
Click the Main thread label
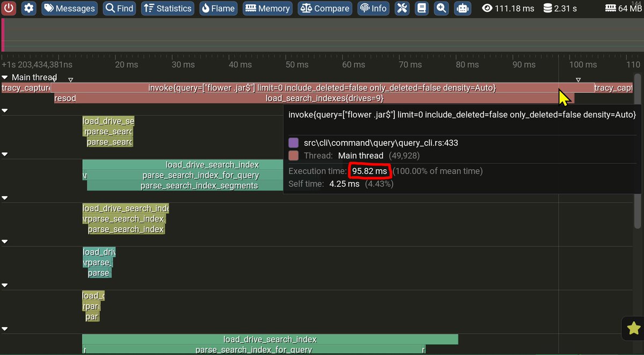[x=34, y=77]
